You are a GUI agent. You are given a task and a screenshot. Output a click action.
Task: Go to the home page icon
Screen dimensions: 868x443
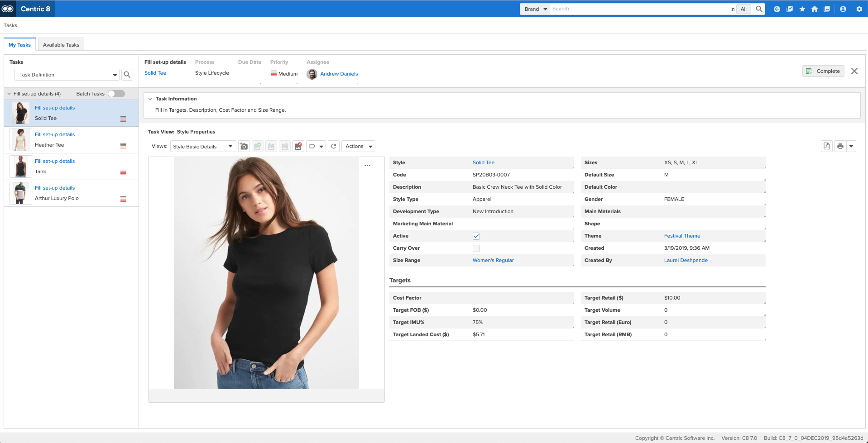(x=815, y=9)
